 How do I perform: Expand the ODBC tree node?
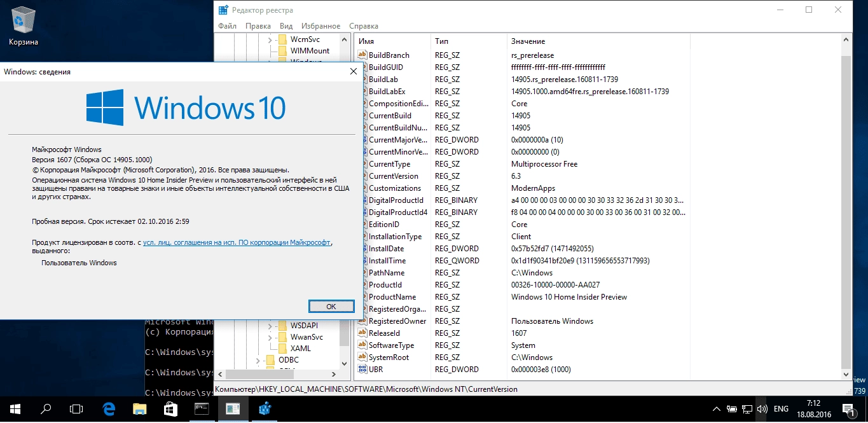[258, 360]
